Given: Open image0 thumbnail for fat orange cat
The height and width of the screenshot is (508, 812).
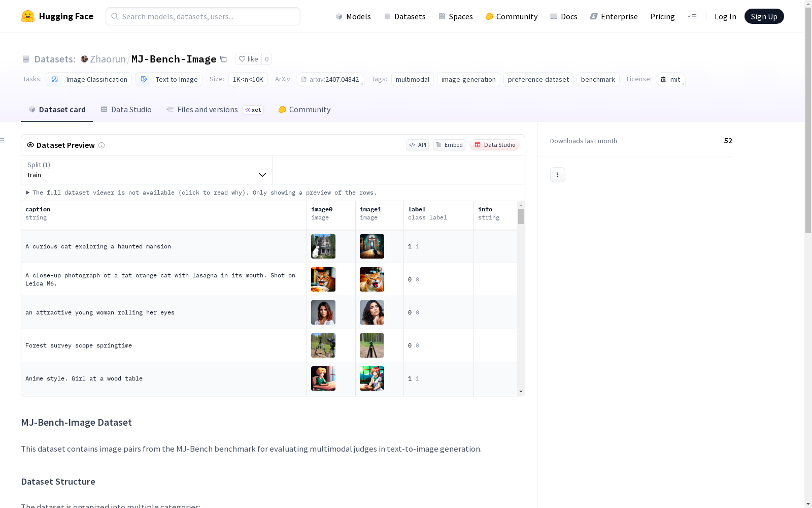Looking at the screenshot, I should (323, 279).
